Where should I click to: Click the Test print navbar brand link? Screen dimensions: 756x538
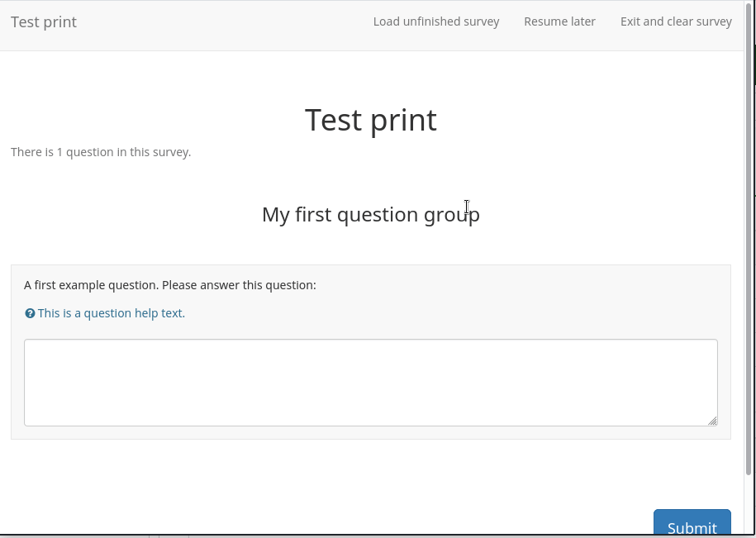click(x=44, y=22)
